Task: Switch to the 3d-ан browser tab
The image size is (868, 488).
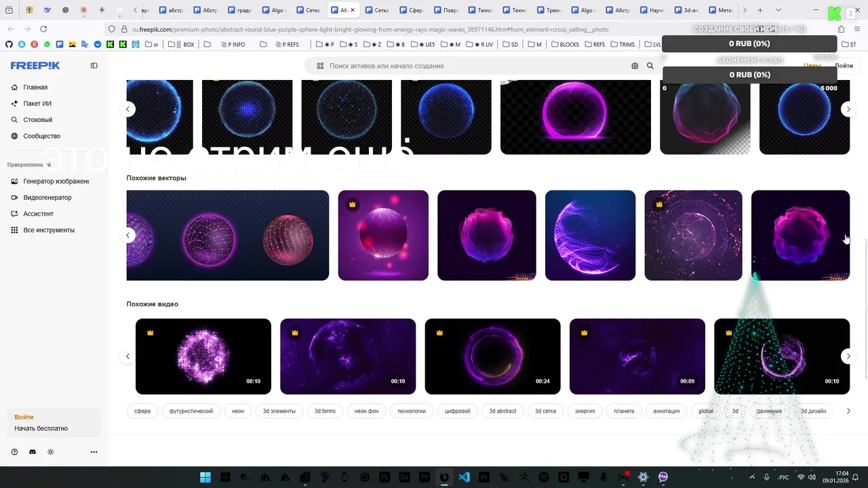Action: point(688,10)
